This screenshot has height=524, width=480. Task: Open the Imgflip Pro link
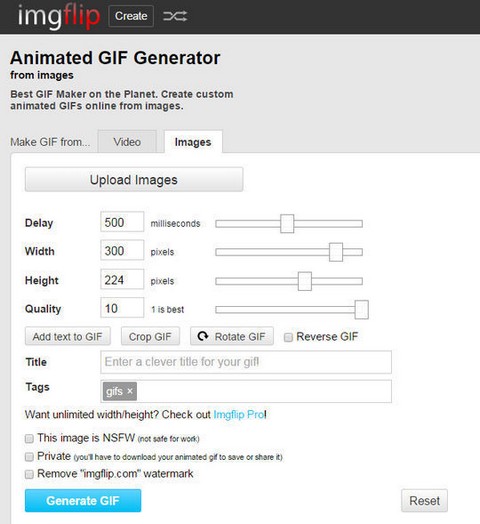(x=239, y=414)
